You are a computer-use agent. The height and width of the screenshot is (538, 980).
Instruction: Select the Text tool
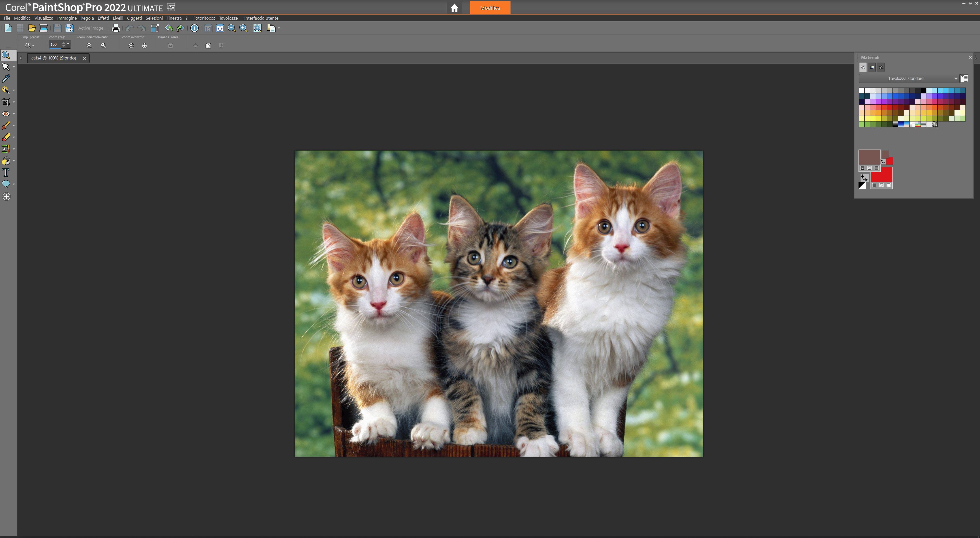6,173
